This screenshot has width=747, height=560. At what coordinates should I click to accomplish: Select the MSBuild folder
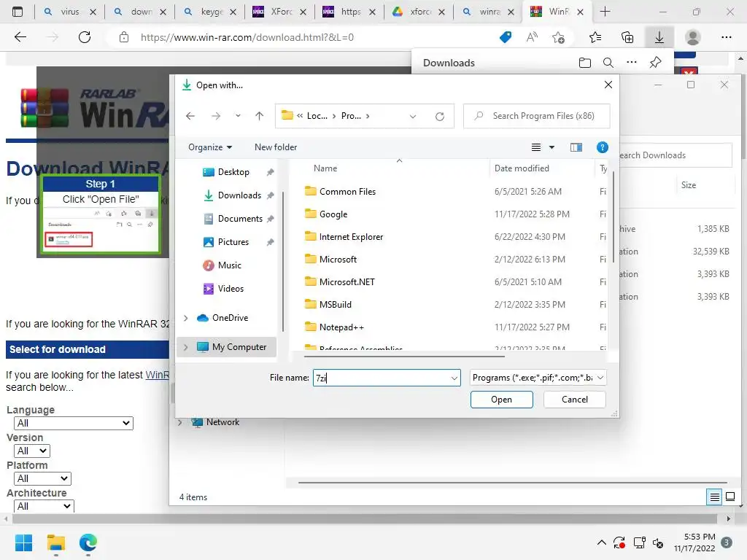[336, 304]
